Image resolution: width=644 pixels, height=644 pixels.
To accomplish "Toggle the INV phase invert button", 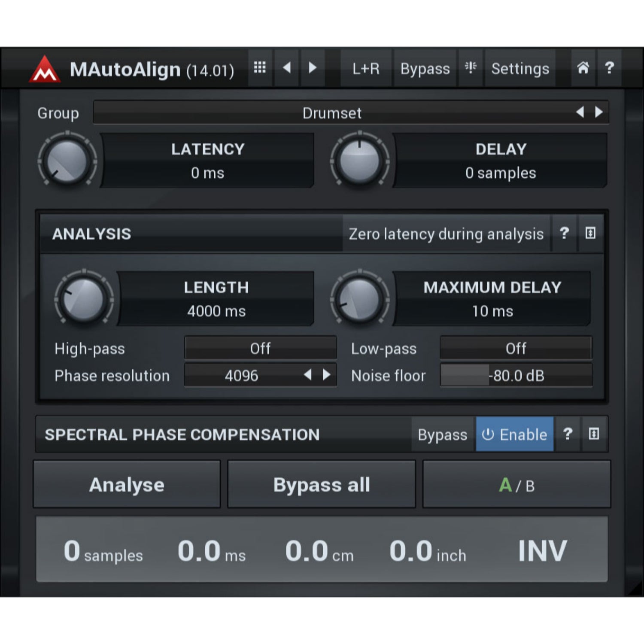I will [543, 550].
